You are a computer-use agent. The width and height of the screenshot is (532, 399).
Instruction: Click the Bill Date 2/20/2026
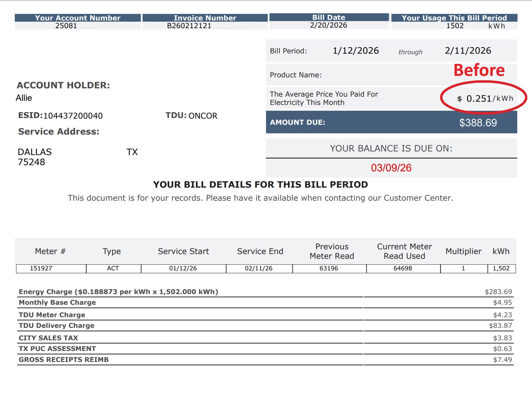(x=328, y=25)
